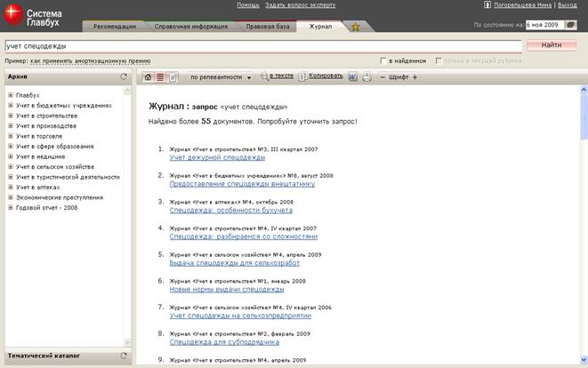Increase font size with plus

(x=415, y=77)
